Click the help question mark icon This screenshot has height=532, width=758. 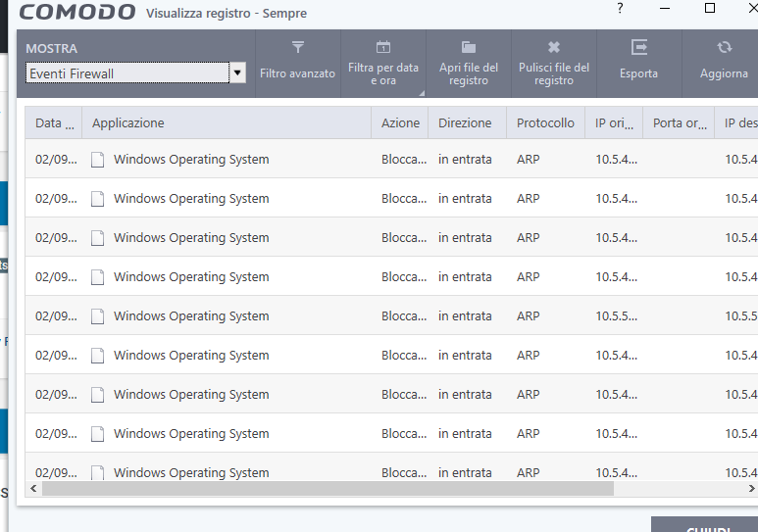(620, 9)
